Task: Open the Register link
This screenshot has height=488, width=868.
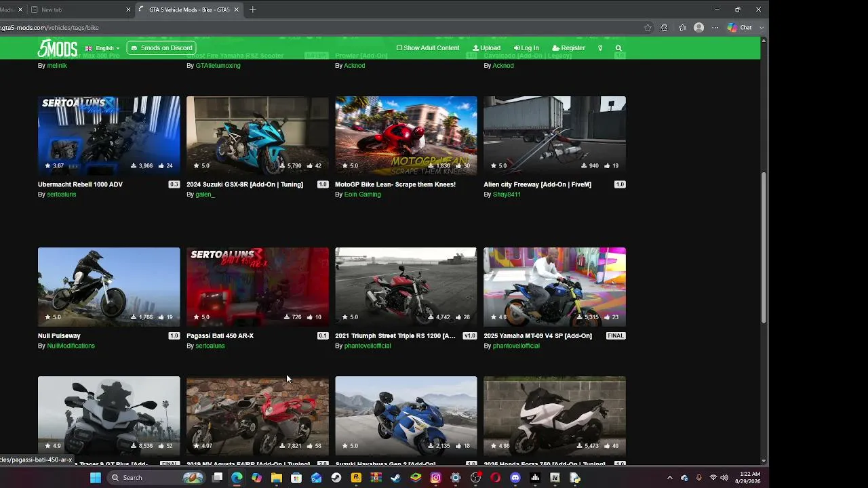Action: (568, 48)
